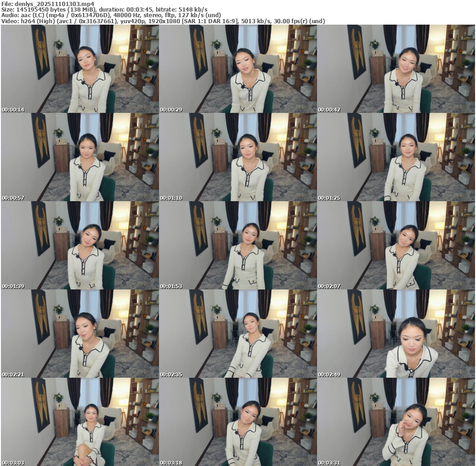
Task: Click the preview frame at 00:02:07
Action: [x=396, y=245]
